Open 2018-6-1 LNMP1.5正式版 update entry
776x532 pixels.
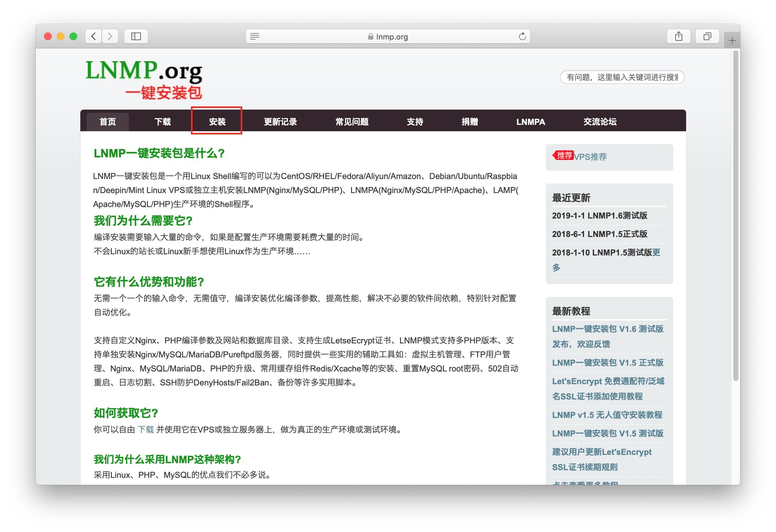pyautogui.click(x=600, y=234)
